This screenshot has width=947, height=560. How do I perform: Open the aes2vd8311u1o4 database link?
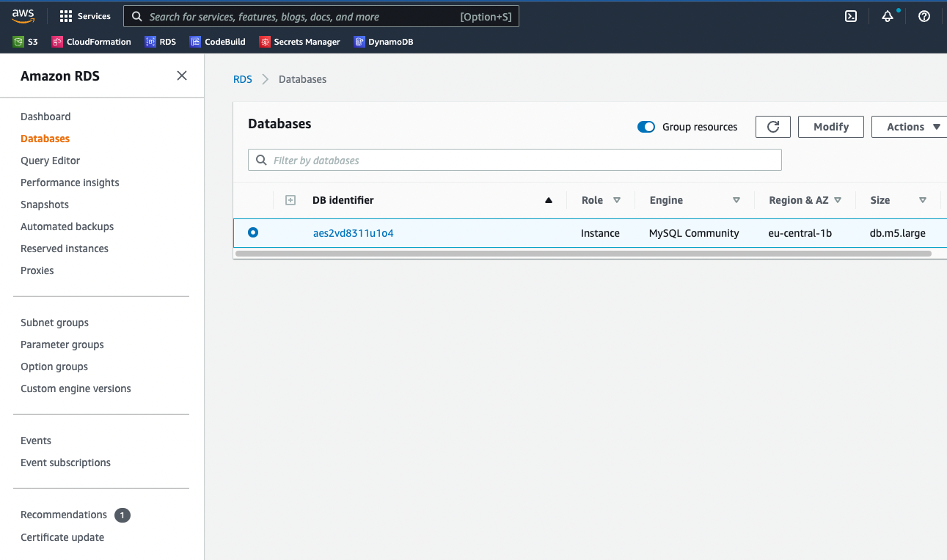point(354,233)
